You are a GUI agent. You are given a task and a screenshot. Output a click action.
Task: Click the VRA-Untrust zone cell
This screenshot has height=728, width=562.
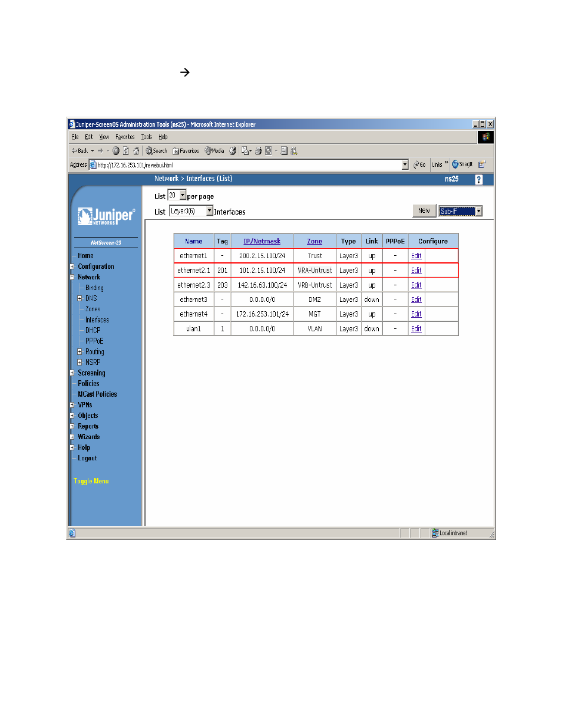pyautogui.click(x=315, y=271)
